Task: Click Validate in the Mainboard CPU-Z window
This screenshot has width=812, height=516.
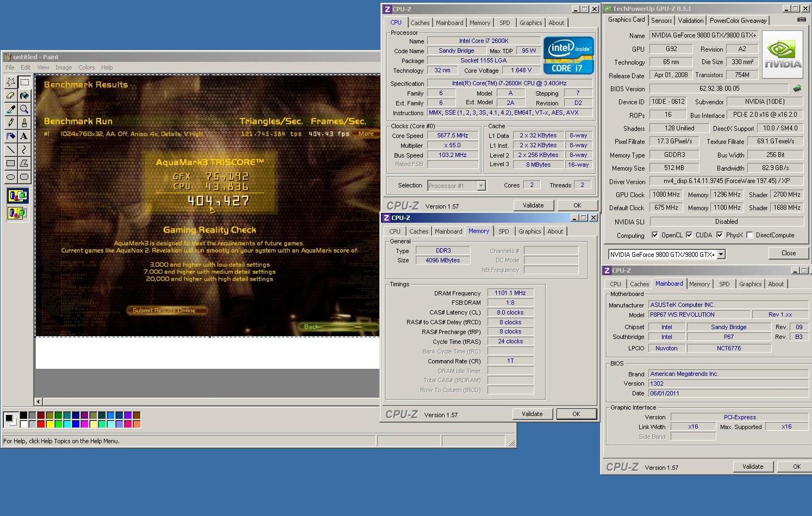Action: [x=753, y=467]
